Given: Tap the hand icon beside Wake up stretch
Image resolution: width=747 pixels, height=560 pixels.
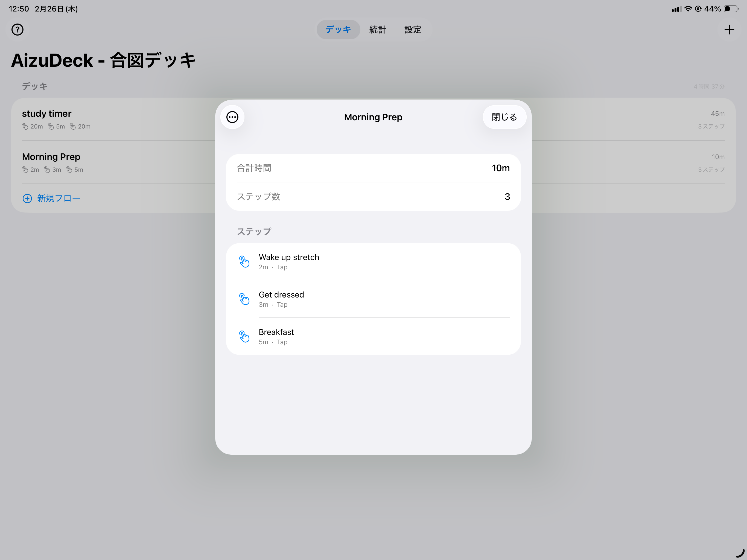Looking at the screenshot, I should coord(244,262).
